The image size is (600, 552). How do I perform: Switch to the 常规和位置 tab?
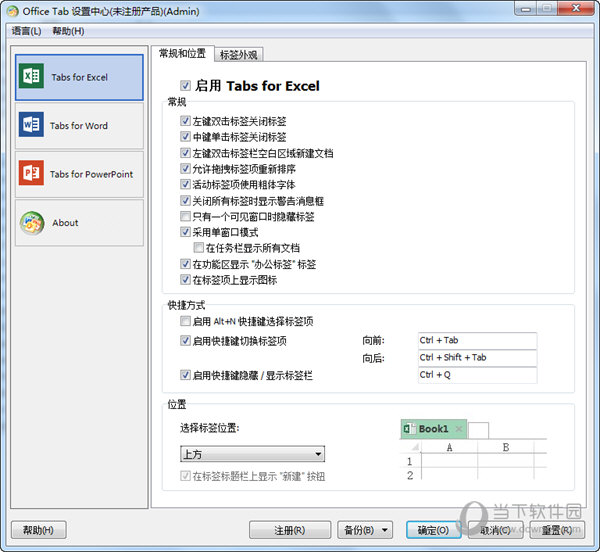click(183, 54)
